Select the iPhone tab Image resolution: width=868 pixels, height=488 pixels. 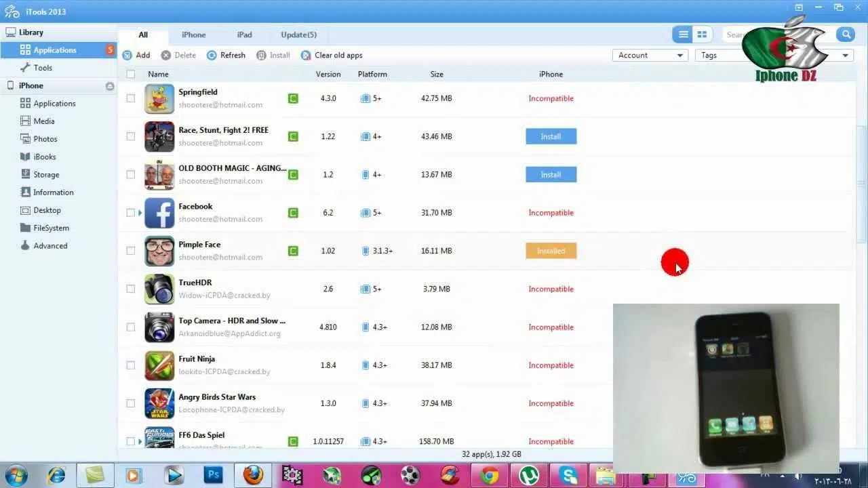click(x=193, y=35)
